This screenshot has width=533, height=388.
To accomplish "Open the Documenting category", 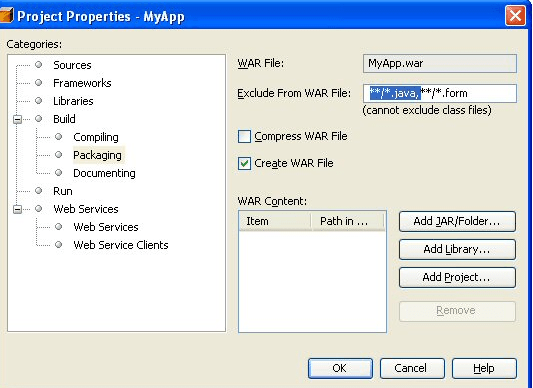I will coord(104,173).
